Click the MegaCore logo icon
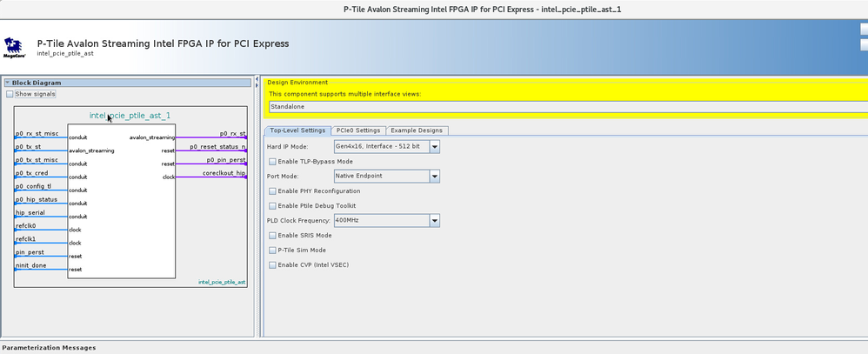 click(x=13, y=48)
